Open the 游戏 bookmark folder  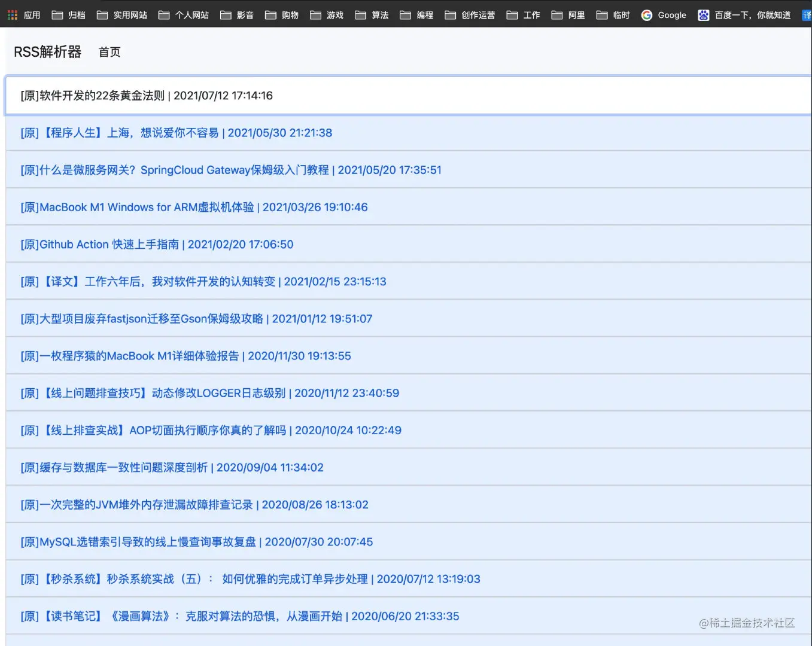click(327, 15)
